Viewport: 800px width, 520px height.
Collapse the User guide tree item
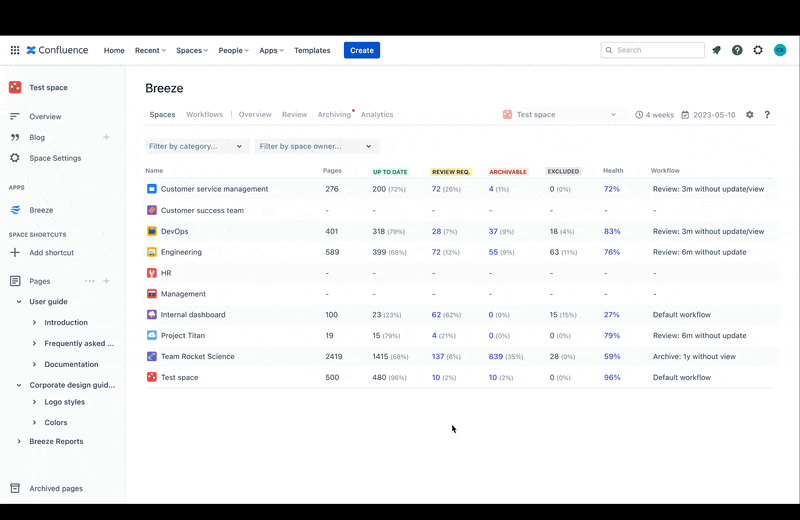[19, 302]
